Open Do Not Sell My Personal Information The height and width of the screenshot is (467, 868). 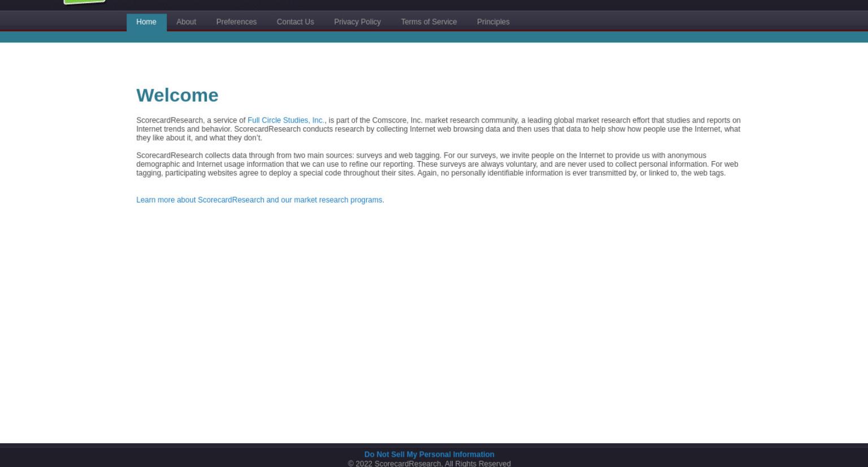429,455
